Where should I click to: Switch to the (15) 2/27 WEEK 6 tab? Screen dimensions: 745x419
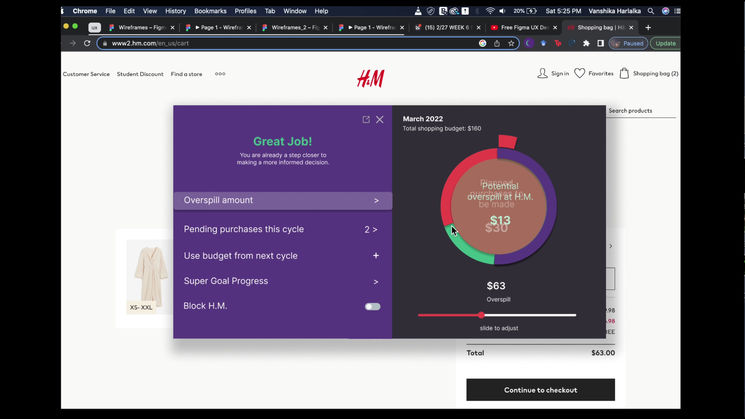coord(445,28)
